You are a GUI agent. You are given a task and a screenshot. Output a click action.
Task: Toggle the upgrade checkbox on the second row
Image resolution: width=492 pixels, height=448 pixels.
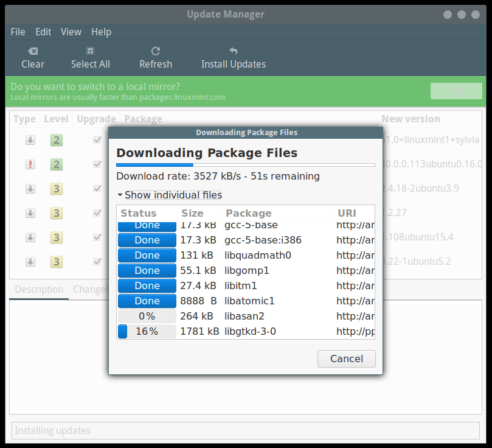[x=97, y=164]
